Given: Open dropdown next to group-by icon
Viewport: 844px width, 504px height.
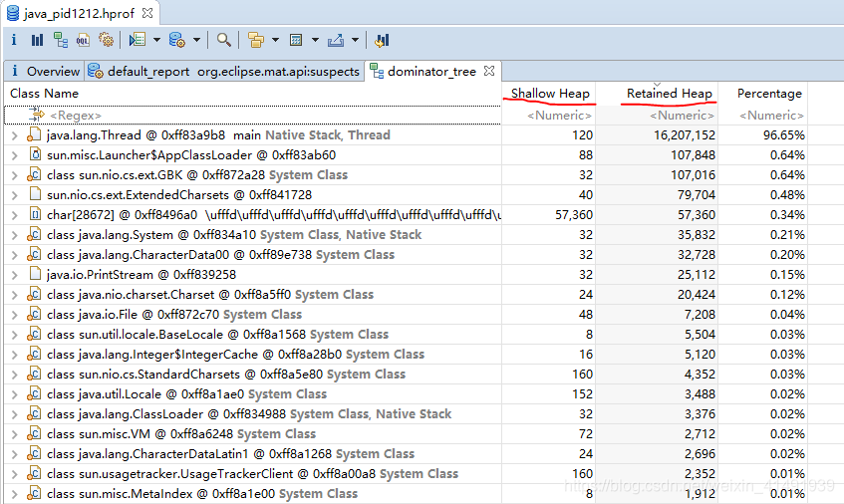Looking at the screenshot, I should (275, 40).
